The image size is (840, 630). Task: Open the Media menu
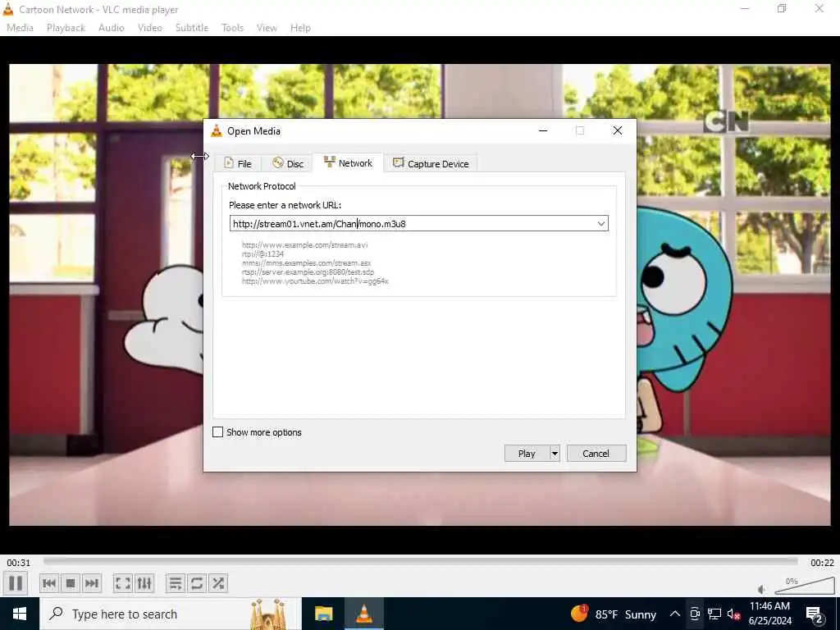(x=20, y=28)
